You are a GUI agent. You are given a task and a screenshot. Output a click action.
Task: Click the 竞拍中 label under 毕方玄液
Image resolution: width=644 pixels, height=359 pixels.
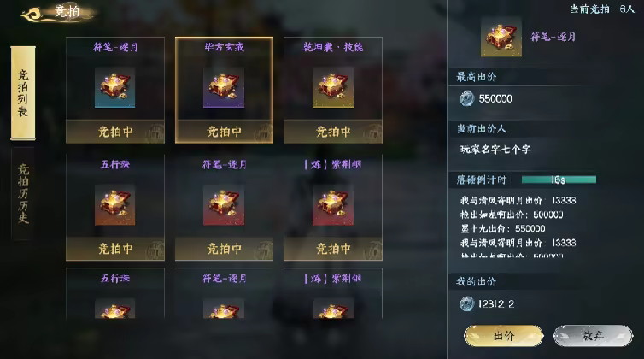pyautogui.click(x=224, y=132)
